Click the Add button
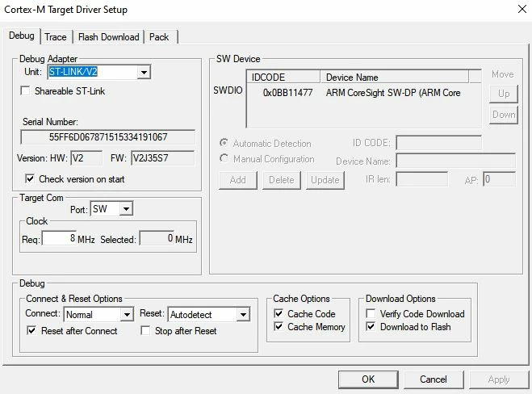The image size is (532, 394). [x=238, y=180]
